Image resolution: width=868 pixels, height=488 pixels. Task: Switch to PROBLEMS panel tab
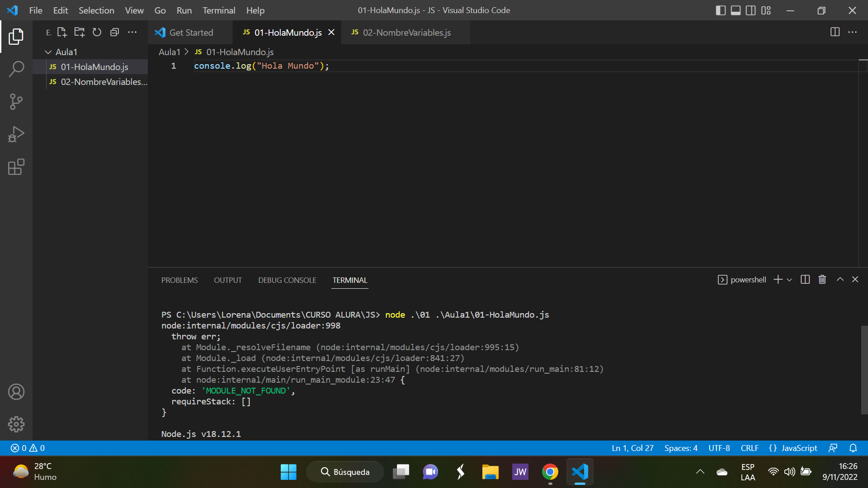(179, 280)
